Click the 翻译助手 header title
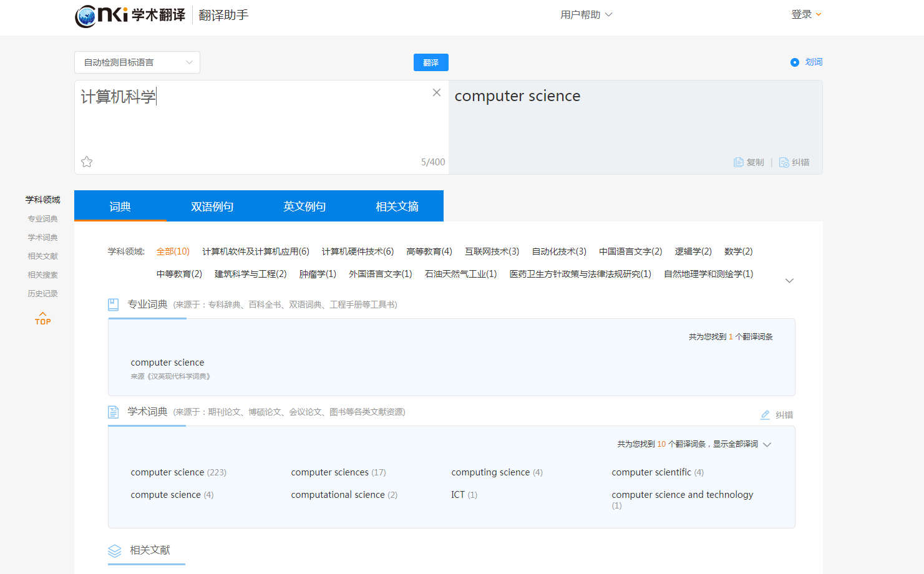 223,15
